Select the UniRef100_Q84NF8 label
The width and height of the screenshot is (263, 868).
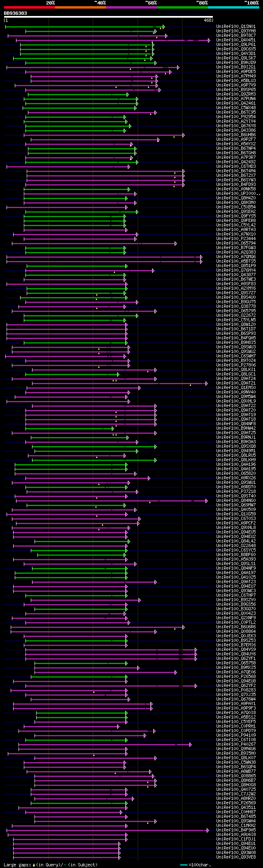(236, 424)
